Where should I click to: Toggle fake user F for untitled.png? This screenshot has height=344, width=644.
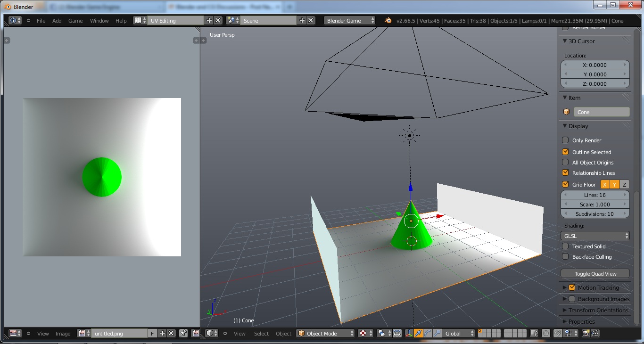pyautogui.click(x=152, y=333)
